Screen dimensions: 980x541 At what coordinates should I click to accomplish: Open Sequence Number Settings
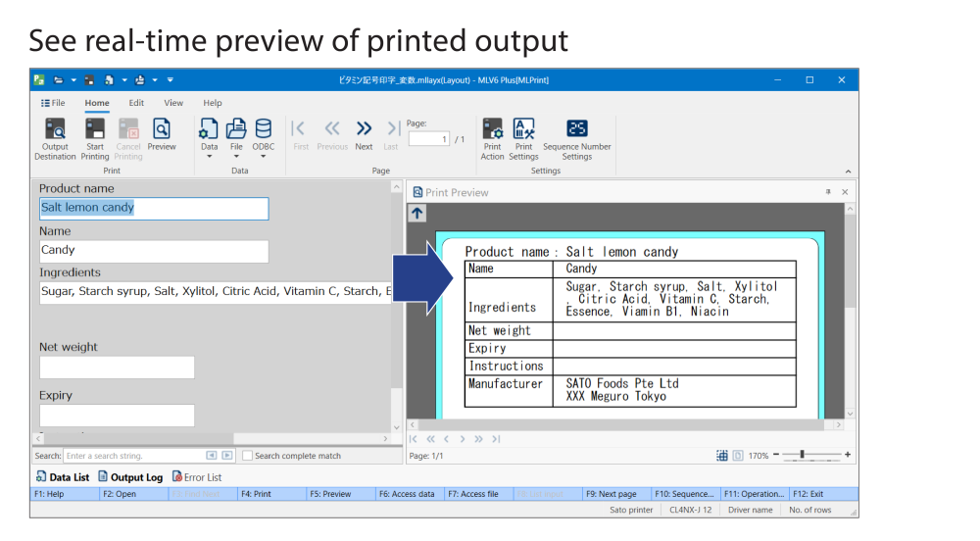pos(577,139)
